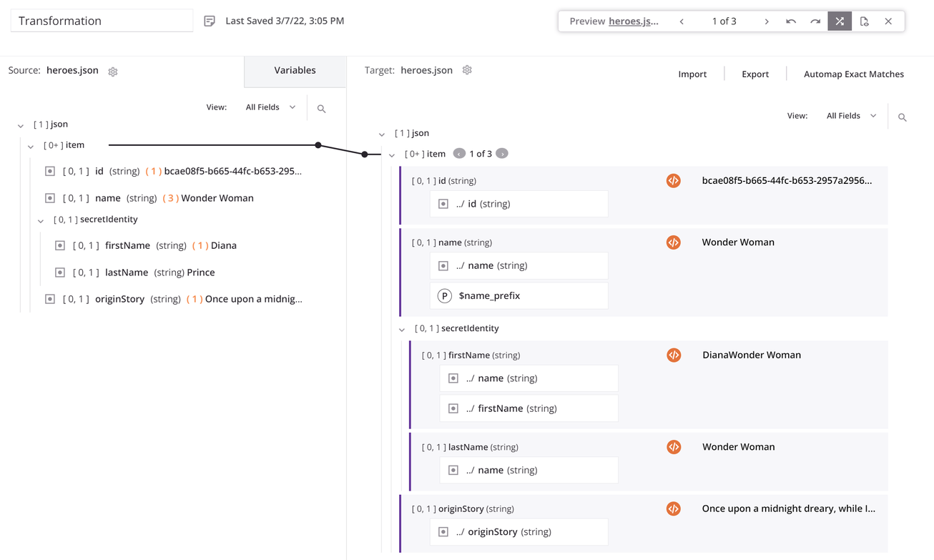
Task: Click the export preview document icon
Action: tap(864, 21)
